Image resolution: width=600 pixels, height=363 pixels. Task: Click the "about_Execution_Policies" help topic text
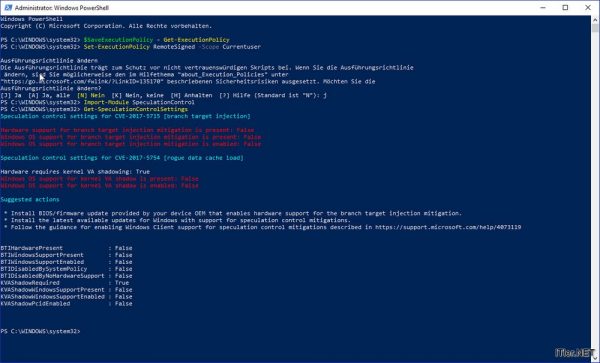pyautogui.click(x=222, y=75)
